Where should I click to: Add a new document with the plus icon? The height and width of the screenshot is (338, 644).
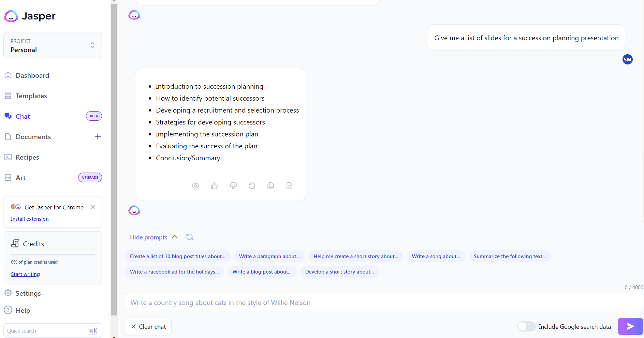[98, 137]
